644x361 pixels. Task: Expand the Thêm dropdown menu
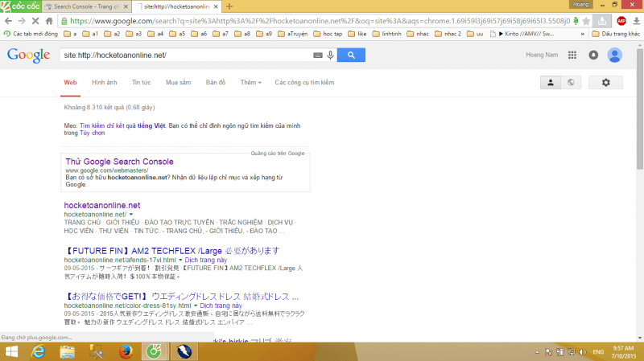point(250,83)
